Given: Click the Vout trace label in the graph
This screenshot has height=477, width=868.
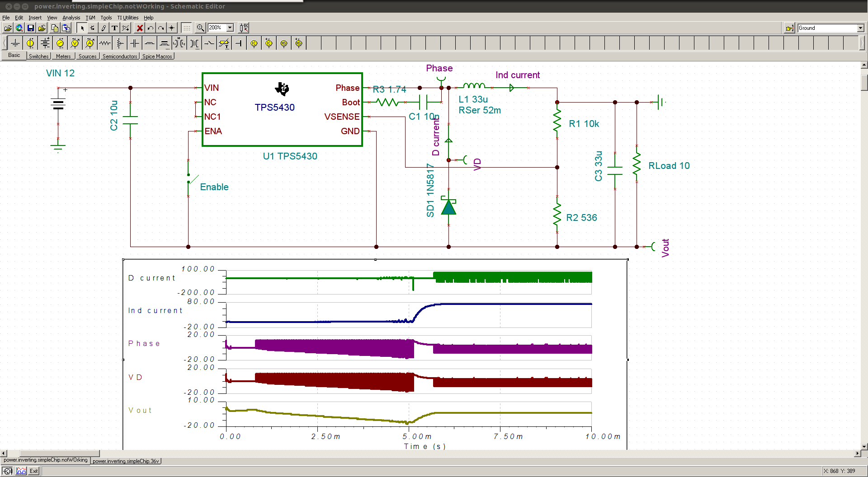Looking at the screenshot, I should tap(140, 410).
